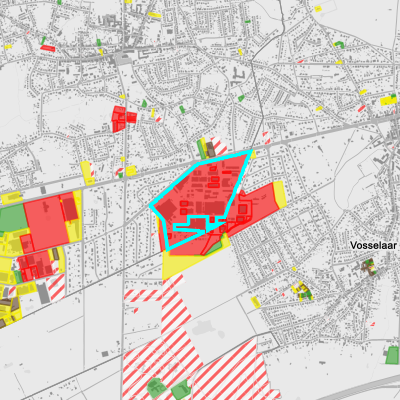Screen dimensions: 400x400
Task: Select the green square parcel in the bottom right corner
Action: (x=392, y=355)
